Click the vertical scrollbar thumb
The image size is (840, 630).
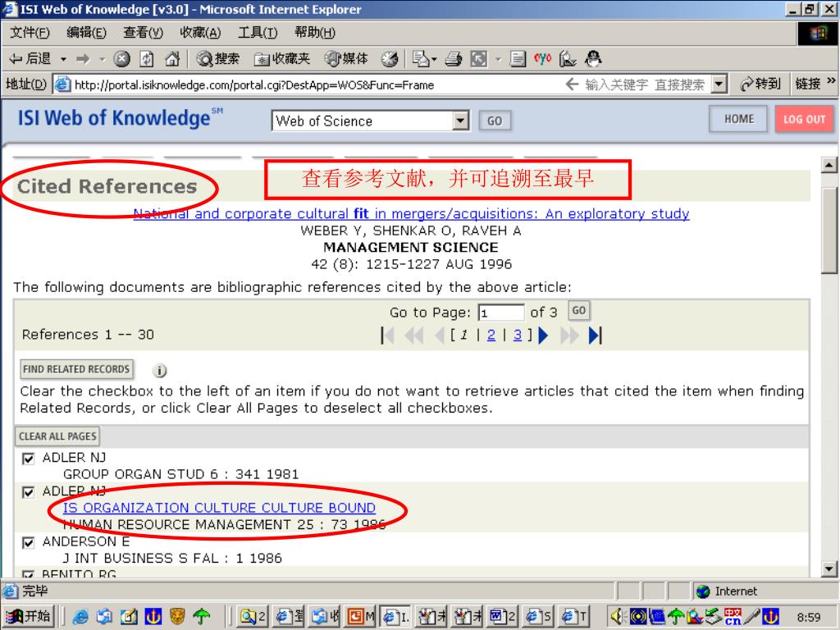point(829,231)
